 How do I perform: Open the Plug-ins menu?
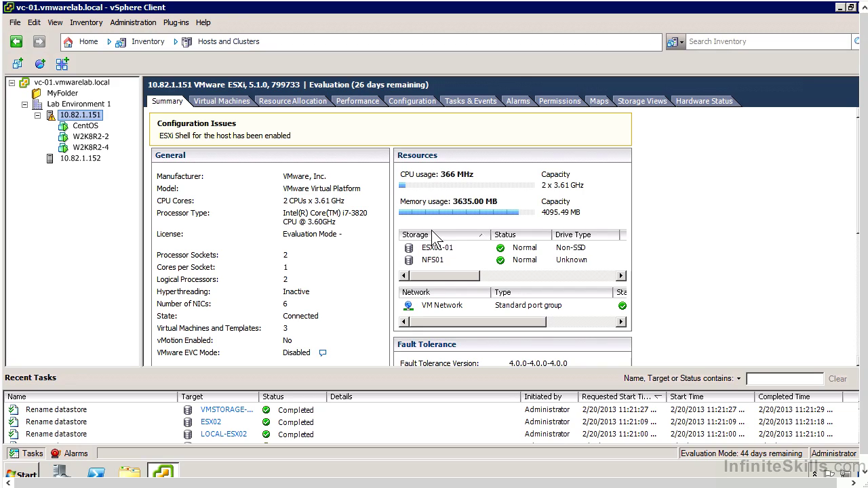pyautogui.click(x=176, y=22)
